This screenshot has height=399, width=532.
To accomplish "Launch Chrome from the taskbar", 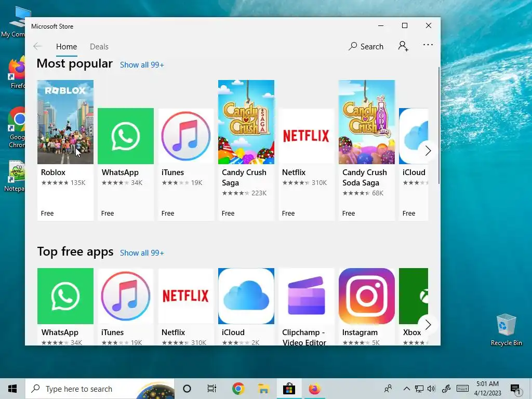I will (238, 389).
